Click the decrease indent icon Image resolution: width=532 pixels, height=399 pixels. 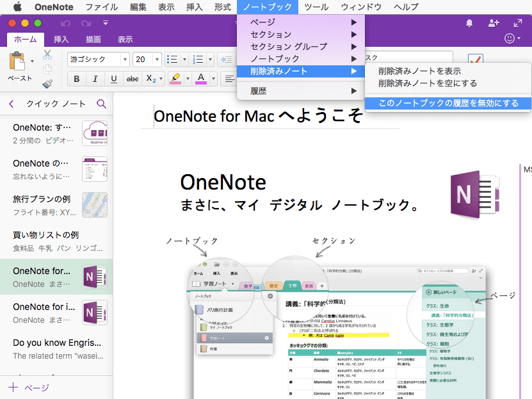(226, 60)
